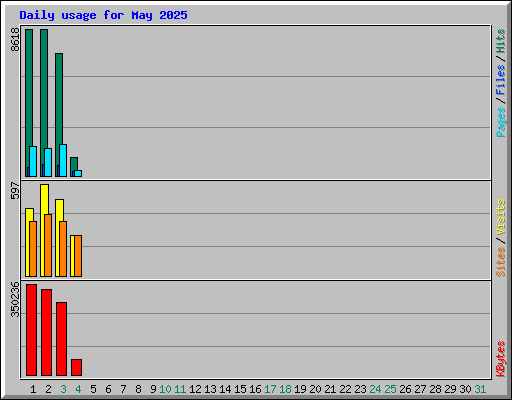This screenshot has width=512, height=400.
Task: Select the day 15 label on axis
Action: pyautogui.click(x=240, y=389)
